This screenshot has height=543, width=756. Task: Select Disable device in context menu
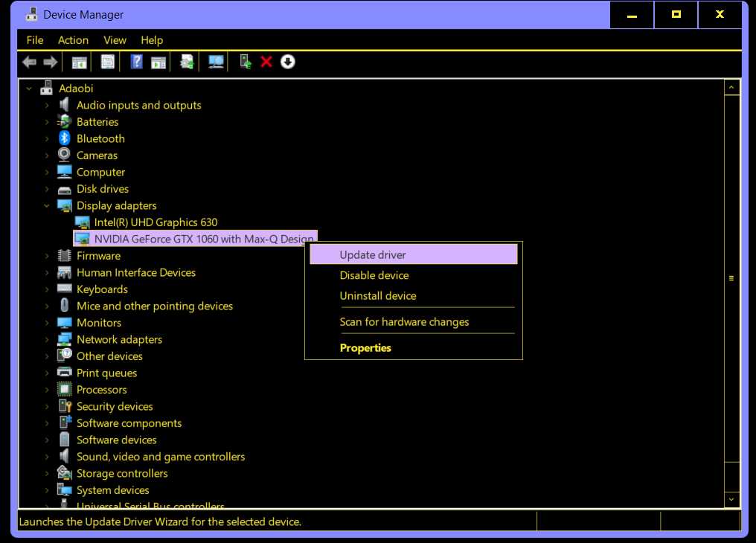[x=374, y=275]
